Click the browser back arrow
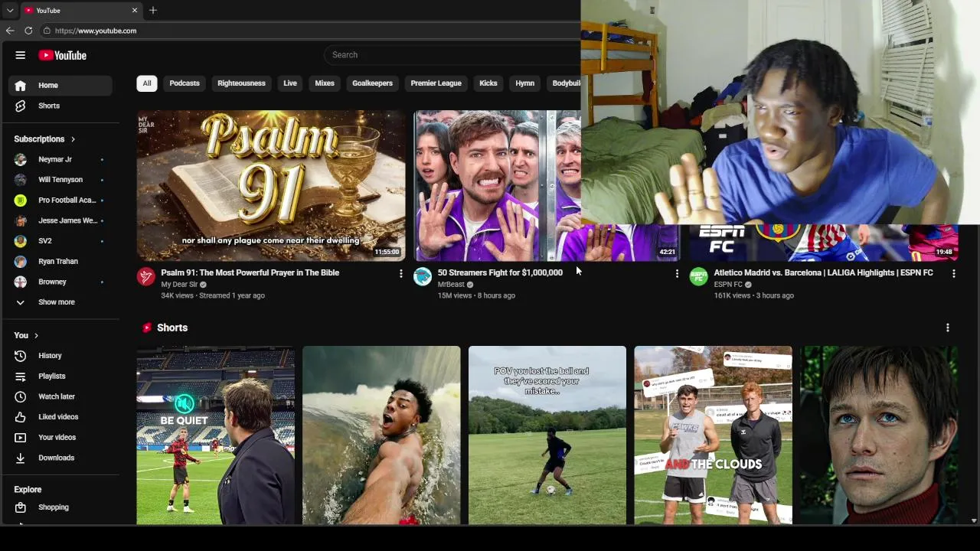980x551 pixels. coord(10,31)
